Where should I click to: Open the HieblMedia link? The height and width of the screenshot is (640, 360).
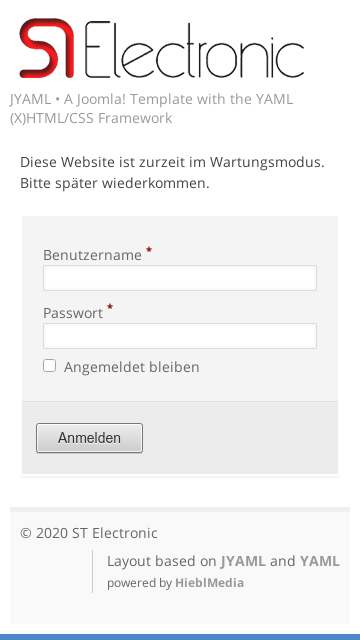209,583
